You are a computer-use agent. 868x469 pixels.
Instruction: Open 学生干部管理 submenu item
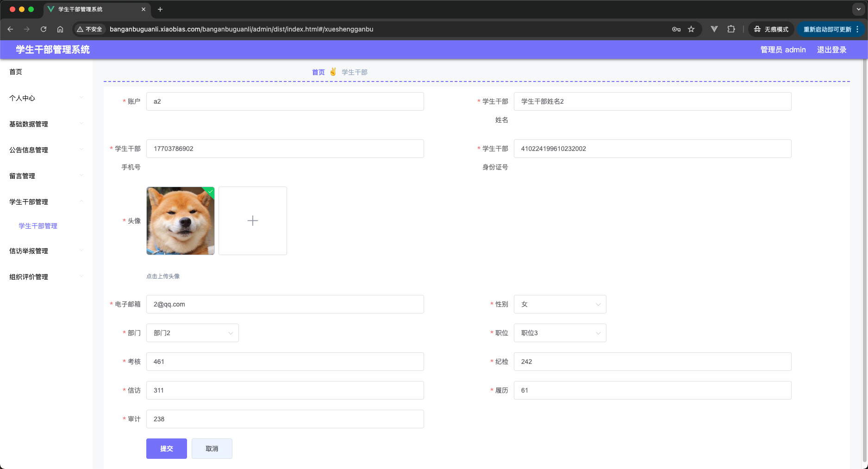pyautogui.click(x=38, y=226)
